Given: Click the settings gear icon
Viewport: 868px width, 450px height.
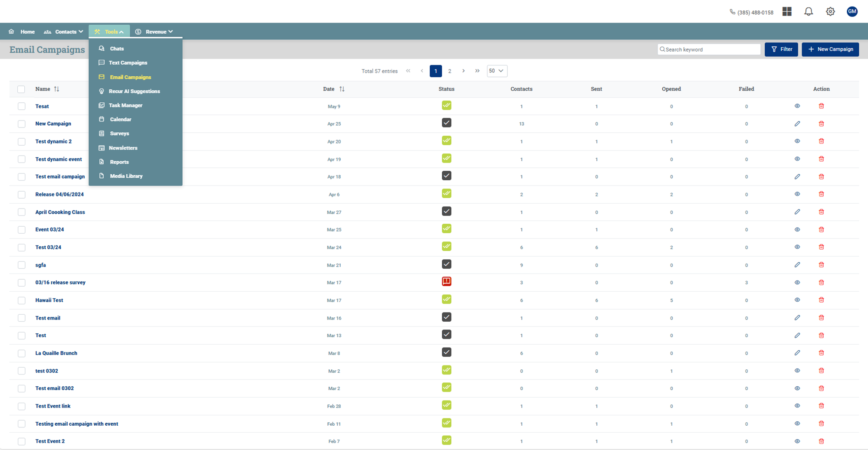Looking at the screenshot, I should (830, 11).
